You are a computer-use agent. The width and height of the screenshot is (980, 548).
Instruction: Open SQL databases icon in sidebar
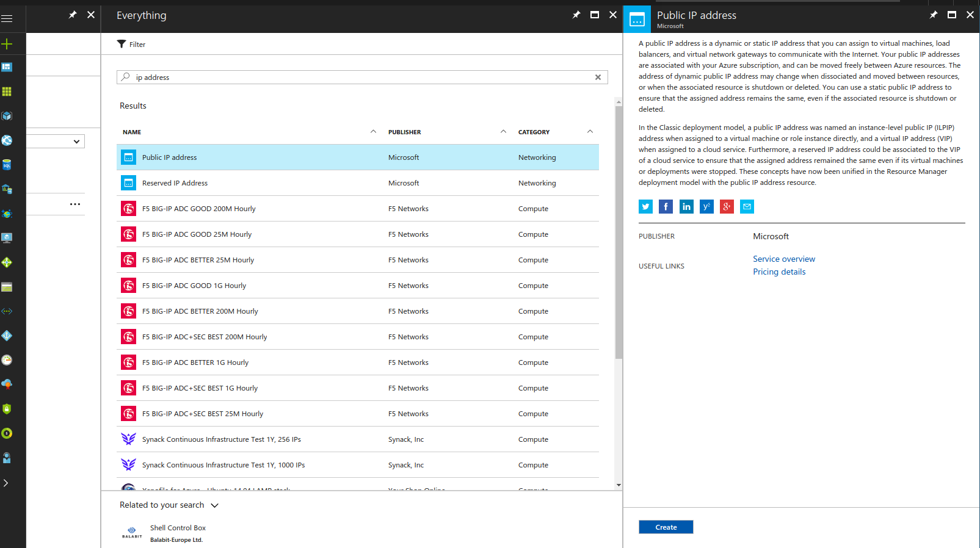click(x=7, y=165)
